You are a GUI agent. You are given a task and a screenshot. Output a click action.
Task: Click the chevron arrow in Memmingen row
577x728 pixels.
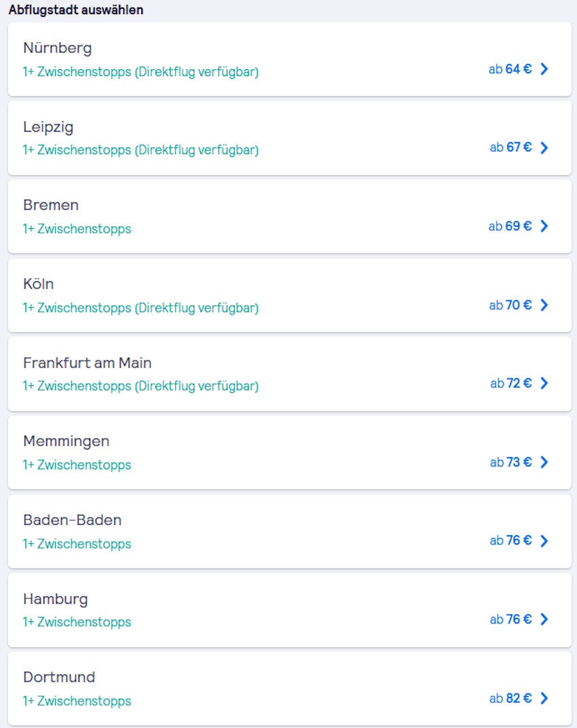544,462
